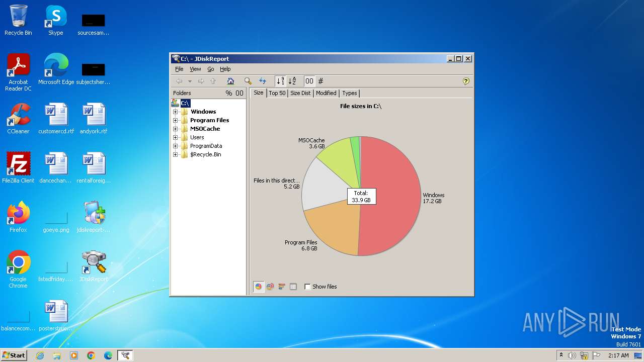Click the % column toggle in Folders header
Screen dimensions: 644x362
pos(229,93)
